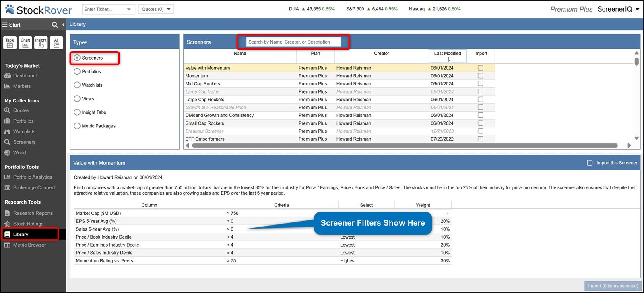Click the All views icon
The image size is (644, 293).
coord(56,42)
